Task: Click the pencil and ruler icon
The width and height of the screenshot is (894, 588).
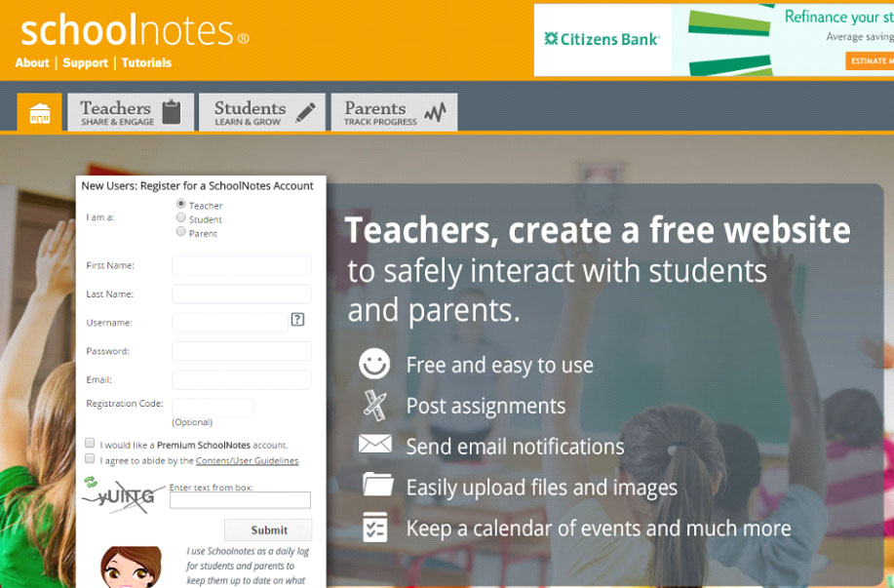Action: [x=374, y=406]
